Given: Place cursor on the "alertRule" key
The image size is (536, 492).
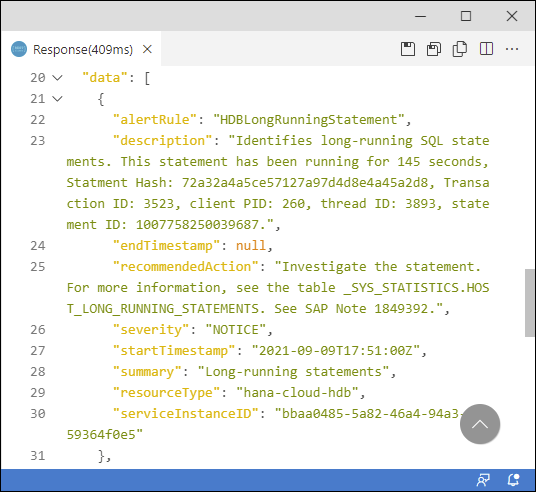Looking at the screenshot, I should pyautogui.click(x=155, y=120).
